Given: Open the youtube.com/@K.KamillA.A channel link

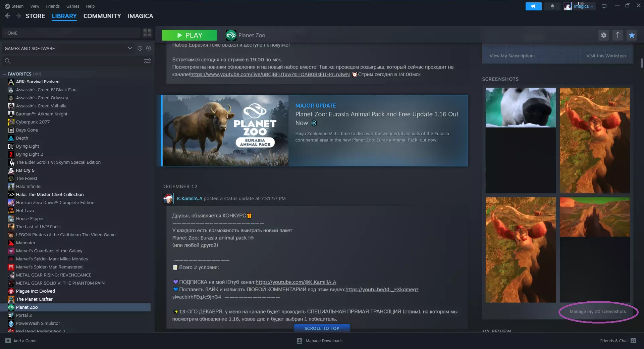Looking at the screenshot, I should tap(296, 282).
